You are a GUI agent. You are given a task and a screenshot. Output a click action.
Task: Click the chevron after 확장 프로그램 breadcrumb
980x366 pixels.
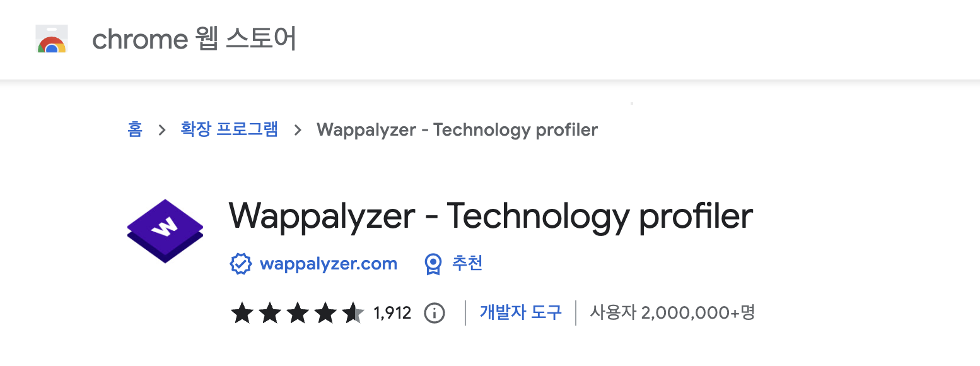click(298, 130)
